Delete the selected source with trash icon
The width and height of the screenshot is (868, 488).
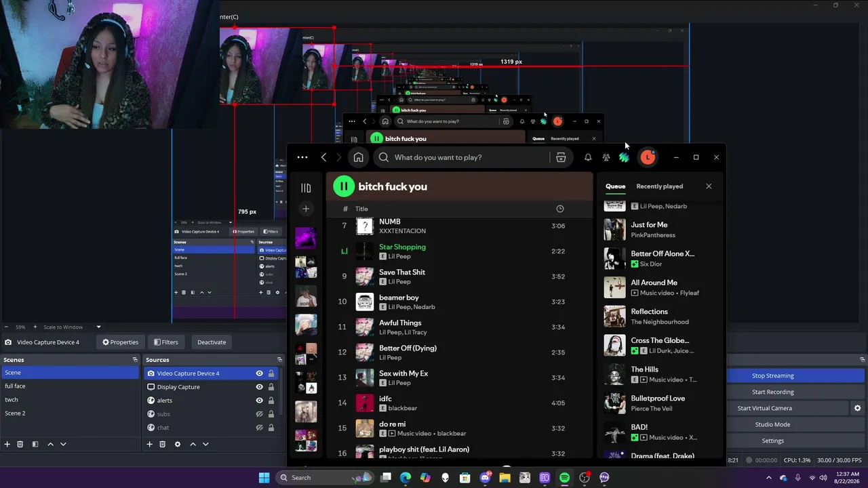point(162,444)
